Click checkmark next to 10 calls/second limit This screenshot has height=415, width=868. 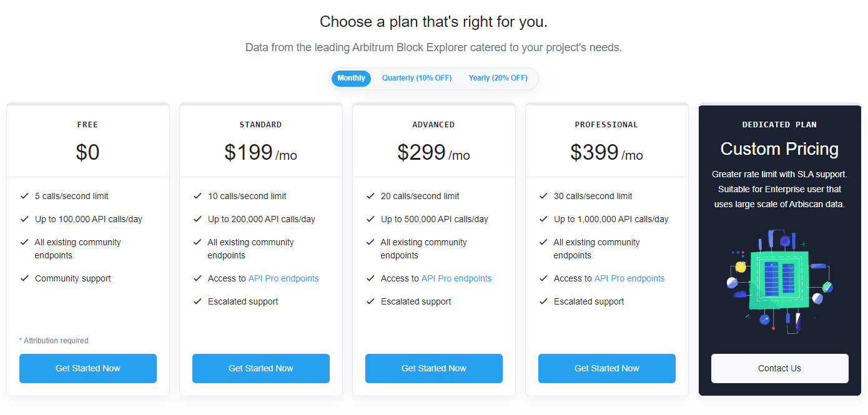pos(197,196)
